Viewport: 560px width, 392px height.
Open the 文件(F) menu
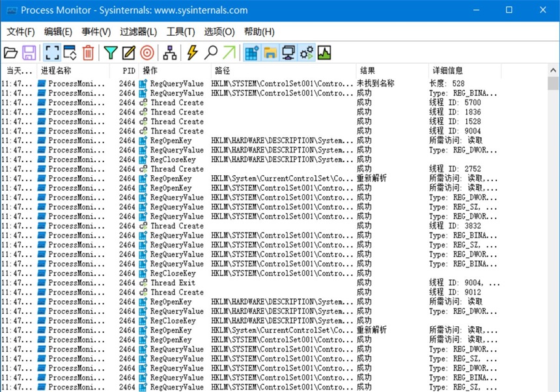[21, 32]
